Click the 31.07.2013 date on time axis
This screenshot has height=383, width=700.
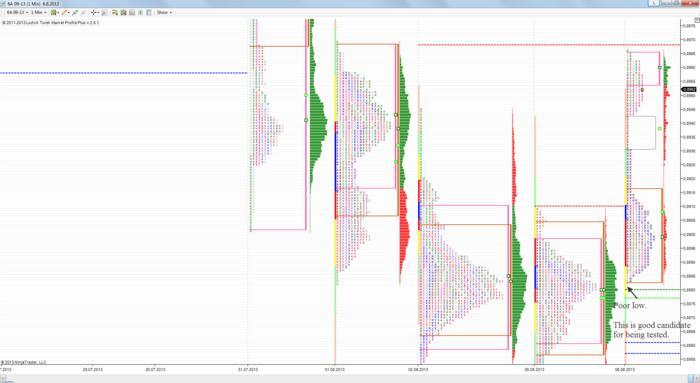tap(248, 370)
